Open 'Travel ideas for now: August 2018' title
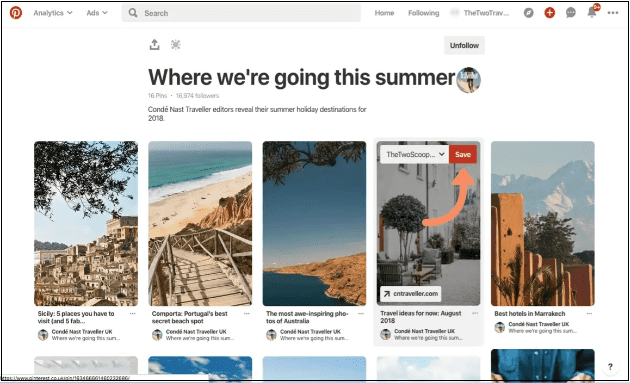 click(x=421, y=317)
